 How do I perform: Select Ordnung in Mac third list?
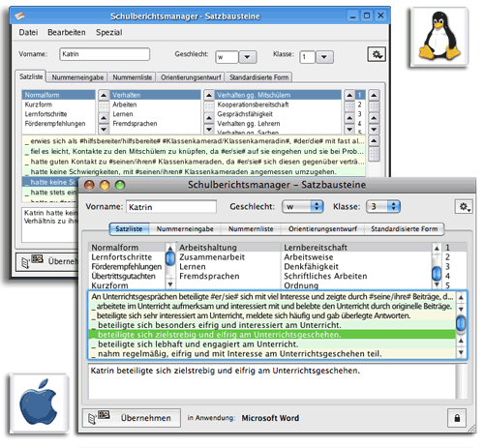356,285
